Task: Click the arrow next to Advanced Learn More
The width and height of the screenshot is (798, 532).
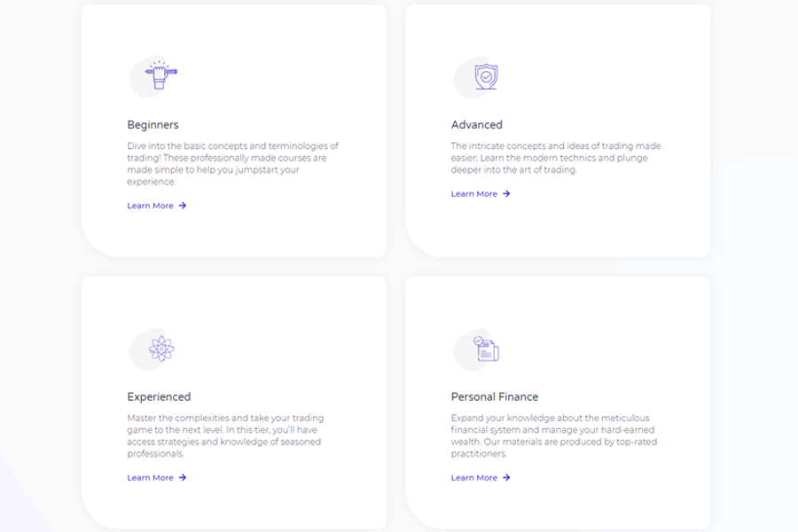Action: [506, 194]
